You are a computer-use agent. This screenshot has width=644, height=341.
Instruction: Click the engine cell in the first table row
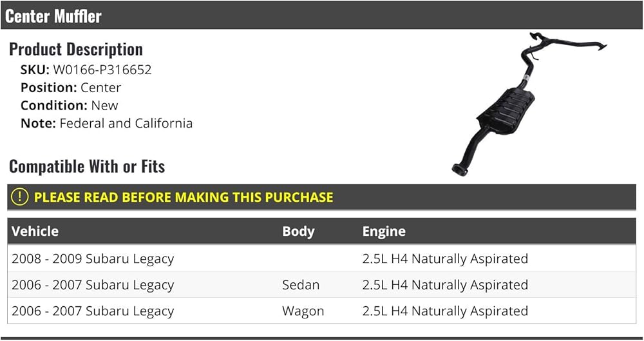[x=445, y=258]
